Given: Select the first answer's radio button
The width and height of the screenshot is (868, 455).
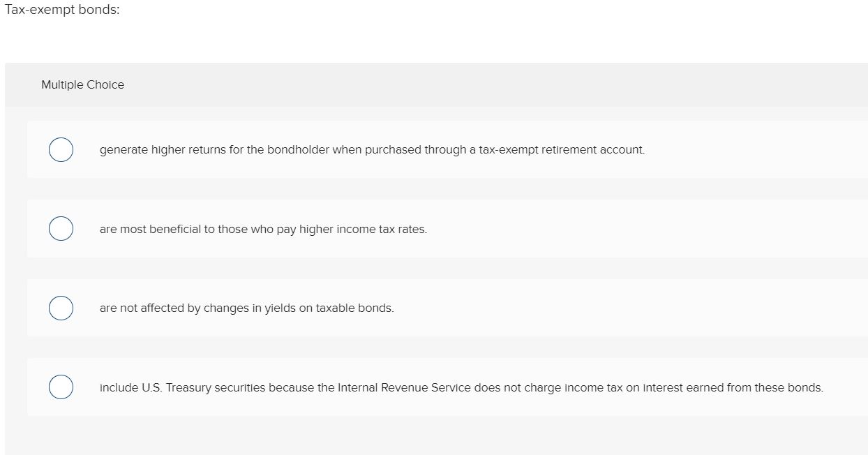Looking at the screenshot, I should [61, 149].
